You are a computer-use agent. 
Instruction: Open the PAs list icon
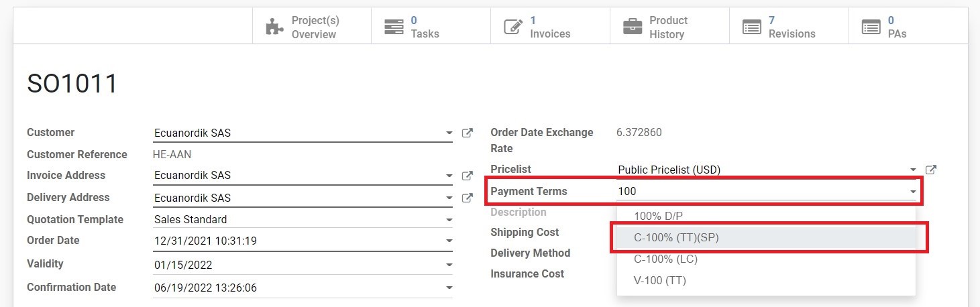pyautogui.click(x=871, y=27)
